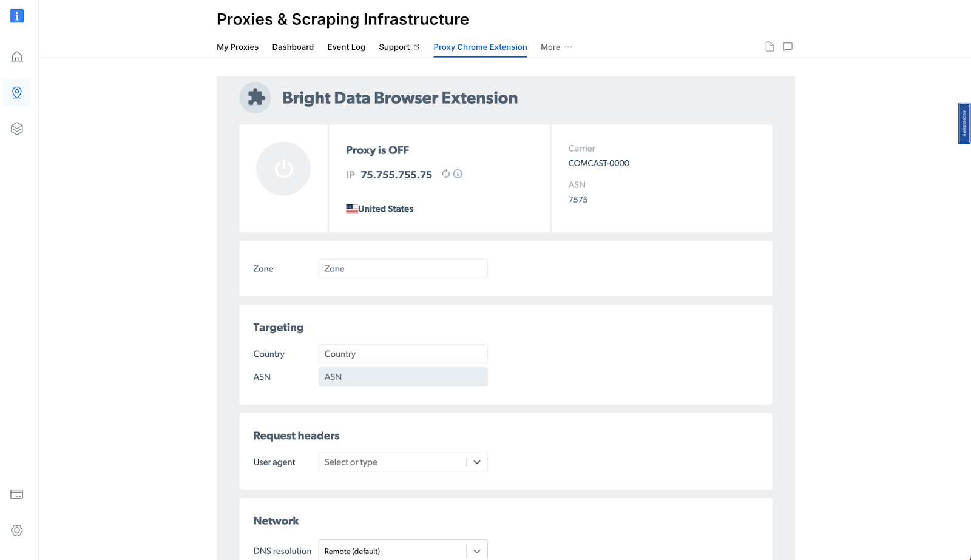Viewport: 971px width, 560px height.
Task: Click the Network section heading
Action: [276, 521]
